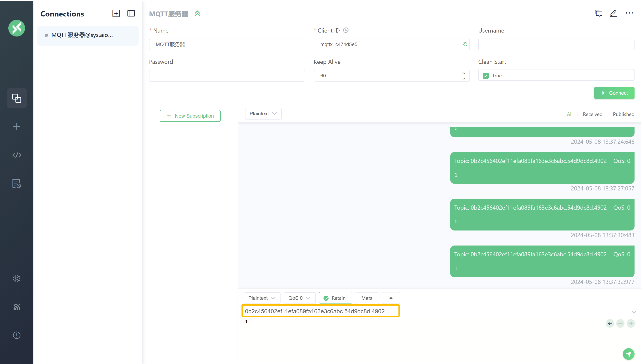Viewport: 641px width, 364px height.
Task: Click New Subscription button
Action: point(190,116)
